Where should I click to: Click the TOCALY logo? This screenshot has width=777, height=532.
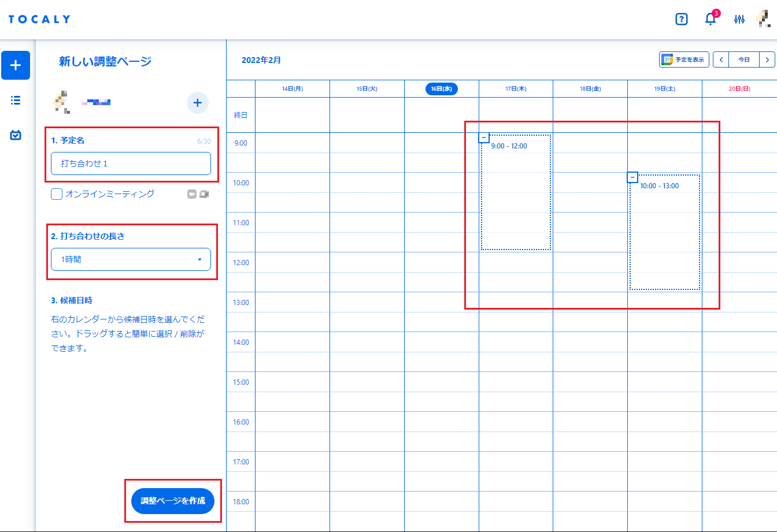pos(39,19)
